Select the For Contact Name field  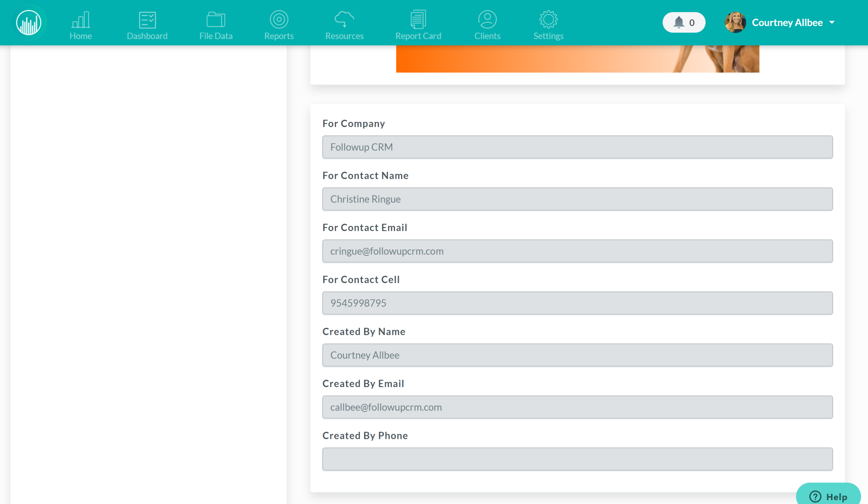pyautogui.click(x=577, y=199)
